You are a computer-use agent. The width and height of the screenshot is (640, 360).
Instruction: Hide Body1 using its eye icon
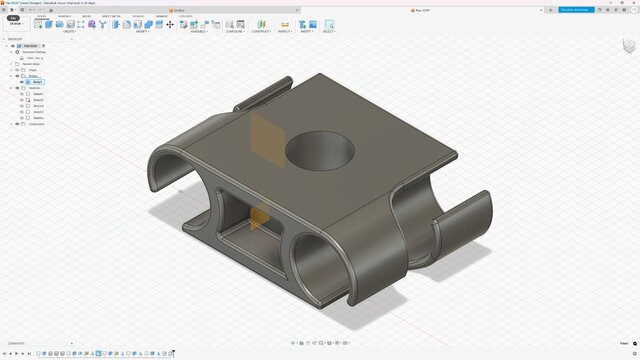pyautogui.click(x=22, y=82)
